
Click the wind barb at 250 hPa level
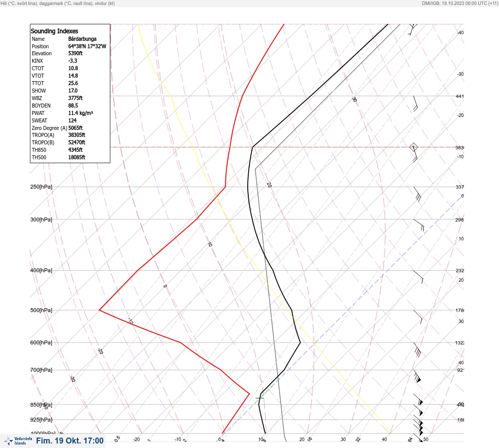coord(417,194)
